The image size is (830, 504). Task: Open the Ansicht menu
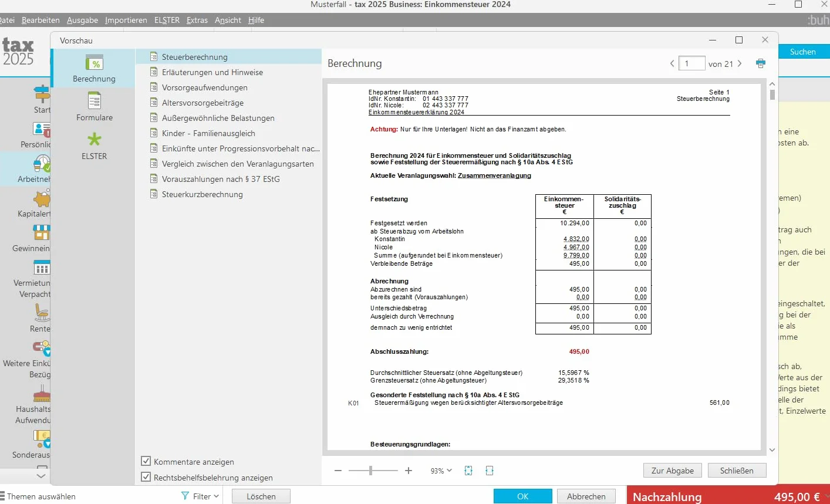click(x=228, y=20)
